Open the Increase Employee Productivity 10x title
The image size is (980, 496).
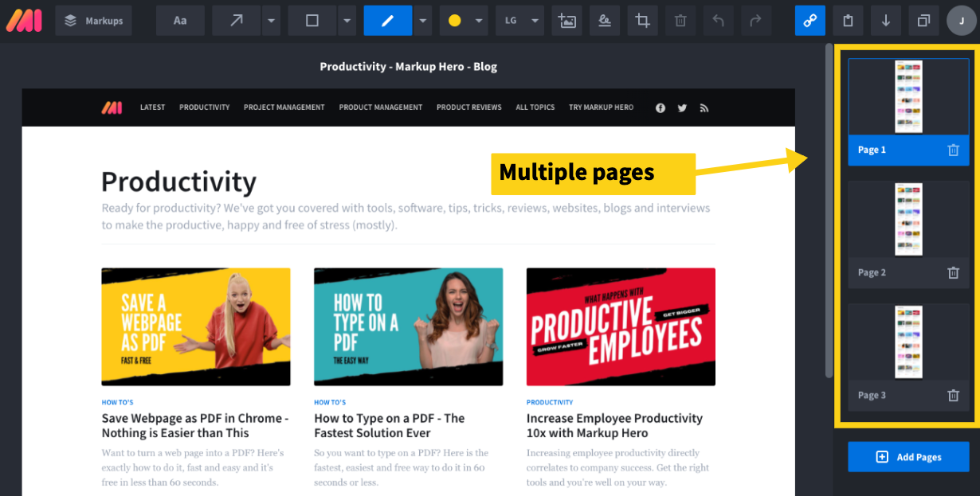615,426
